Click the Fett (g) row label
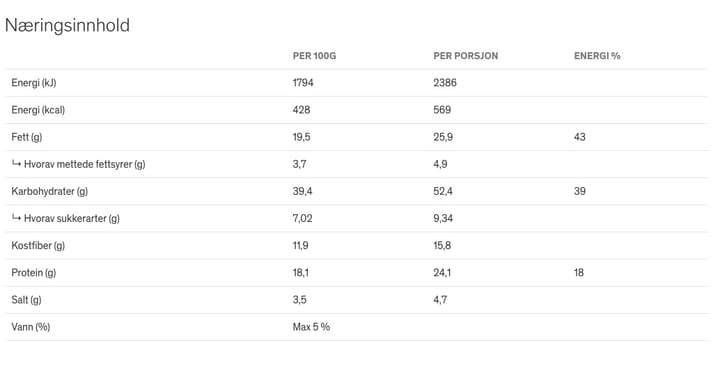 (27, 137)
